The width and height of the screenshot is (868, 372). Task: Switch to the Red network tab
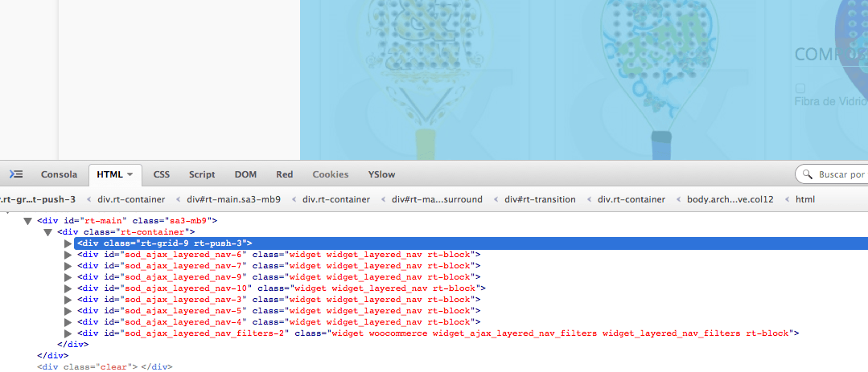285,174
